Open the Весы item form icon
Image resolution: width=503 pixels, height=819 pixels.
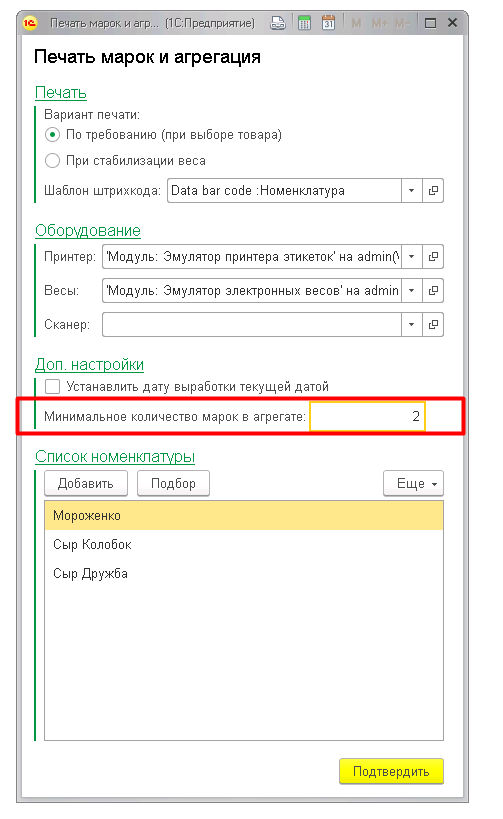[433, 290]
